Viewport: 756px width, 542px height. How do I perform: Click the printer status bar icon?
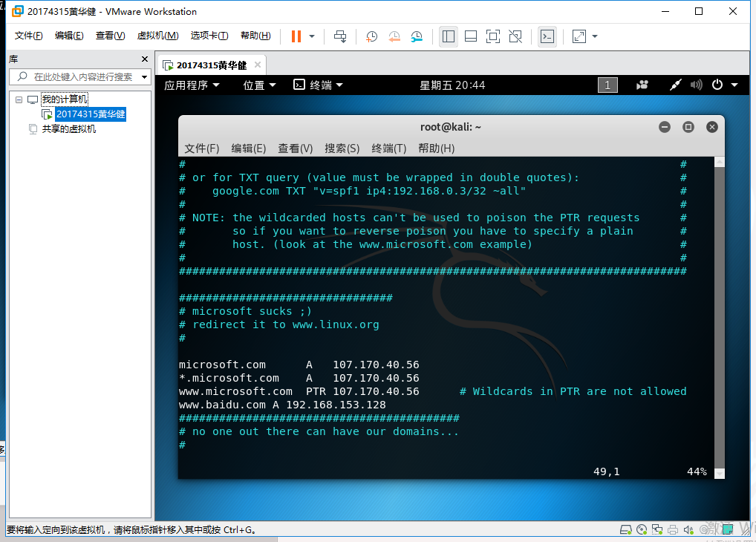[x=673, y=530]
